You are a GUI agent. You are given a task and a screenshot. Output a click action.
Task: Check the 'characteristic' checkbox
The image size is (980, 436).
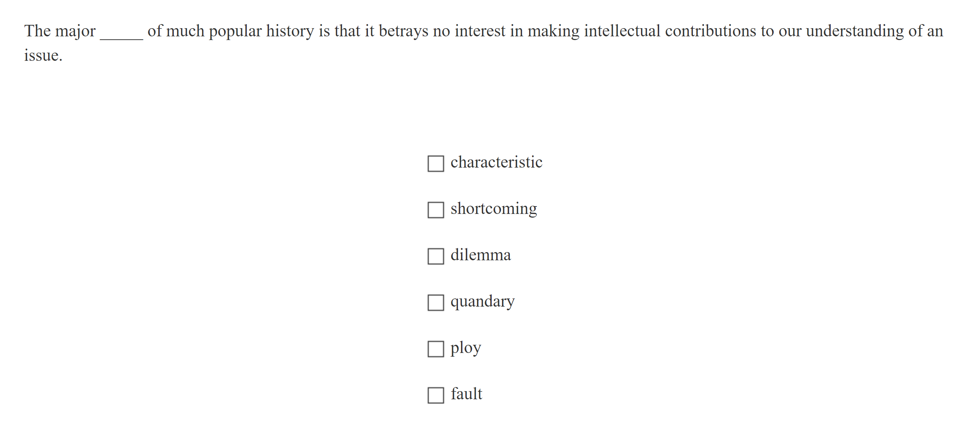436,164
